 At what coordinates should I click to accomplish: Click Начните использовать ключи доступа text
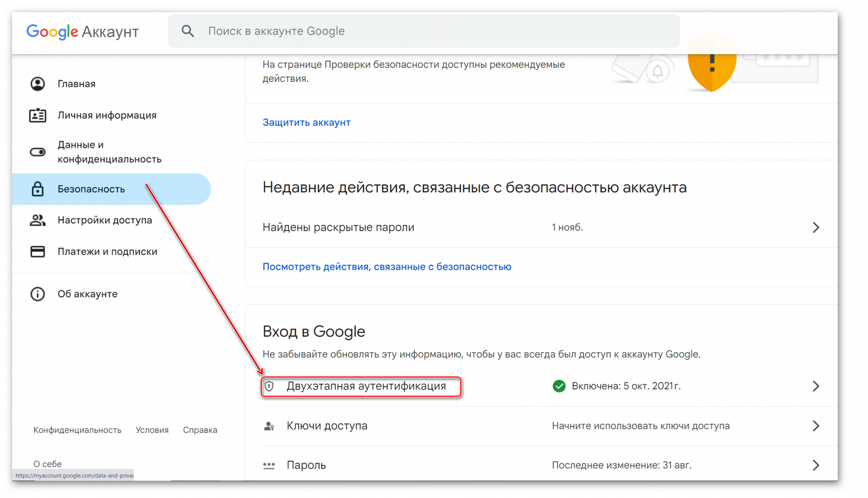[641, 426]
